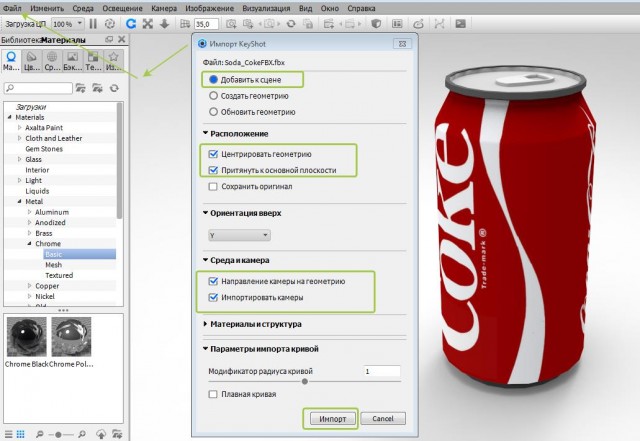Click the curve radius modifier slider
The image size is (640, 441).
pos(303,382)
